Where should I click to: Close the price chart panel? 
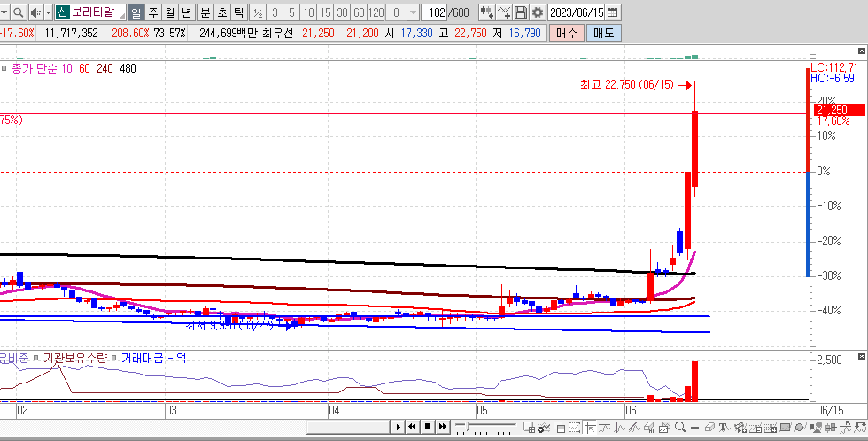pyautogui.click(x=861, y=50)
